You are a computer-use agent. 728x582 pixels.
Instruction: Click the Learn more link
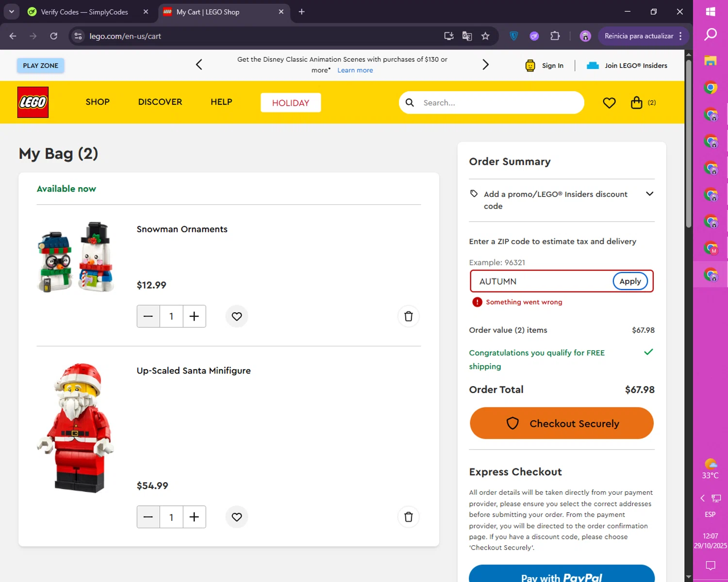pos(355,70)
